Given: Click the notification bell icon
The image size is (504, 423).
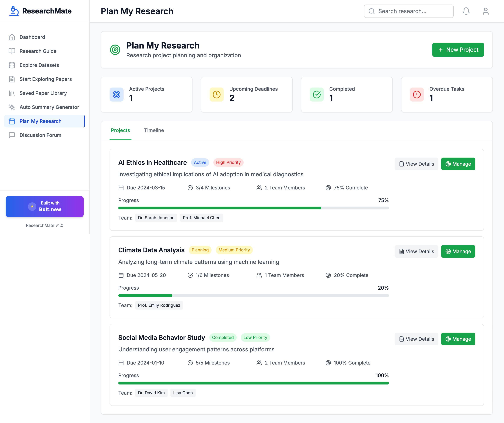Looking at the screenshot, I should click(466, 11).
